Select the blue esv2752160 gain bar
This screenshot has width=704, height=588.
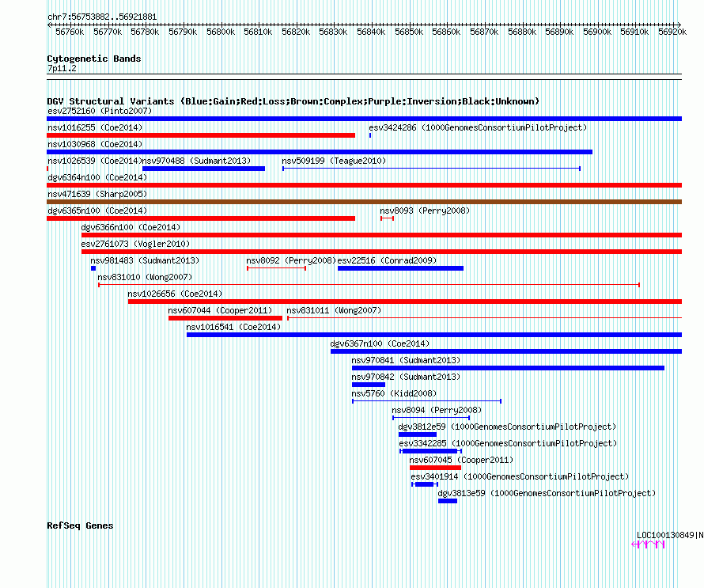click(x=364, y=119)
